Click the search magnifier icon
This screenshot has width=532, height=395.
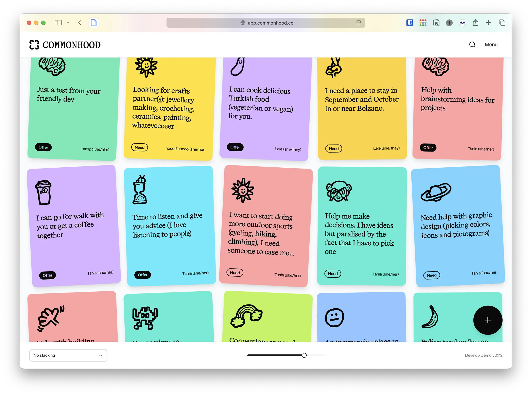click(x=472, y=45)
